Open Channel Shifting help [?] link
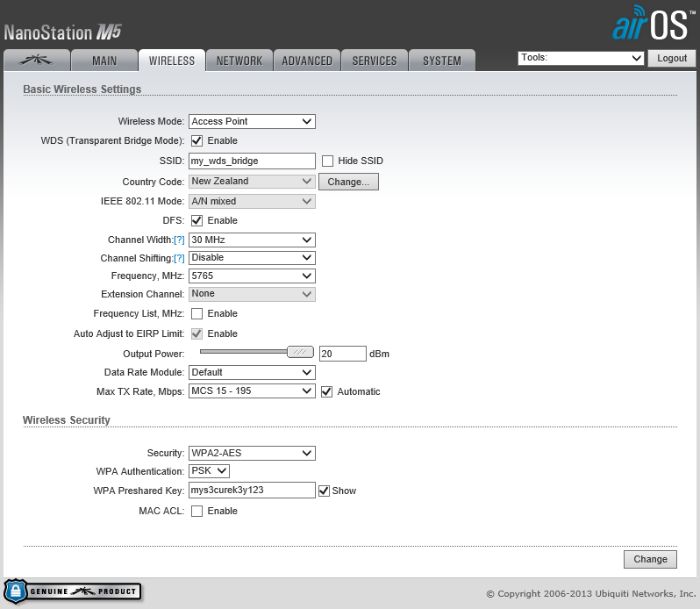The width and height of the screenshot is (700, 609). coord(179,258)
